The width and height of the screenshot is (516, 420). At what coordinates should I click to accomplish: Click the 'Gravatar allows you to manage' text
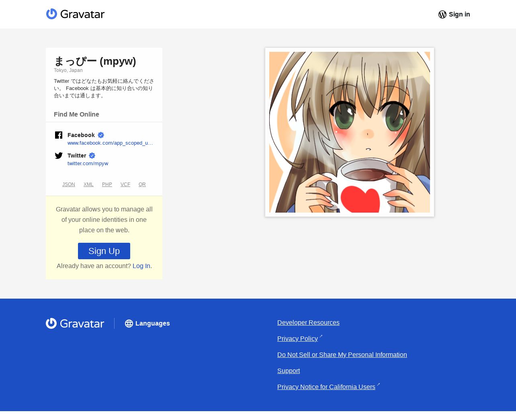(104, 220)
